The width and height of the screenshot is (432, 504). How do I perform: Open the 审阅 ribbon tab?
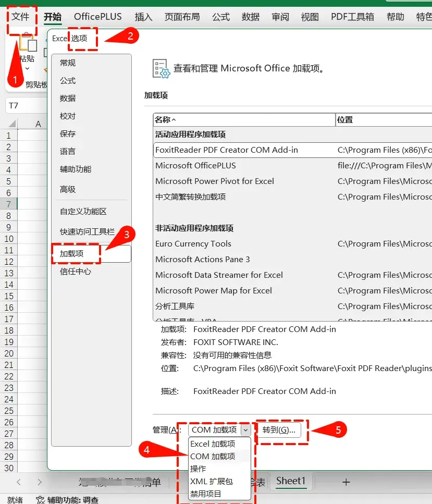click(280, 17)
